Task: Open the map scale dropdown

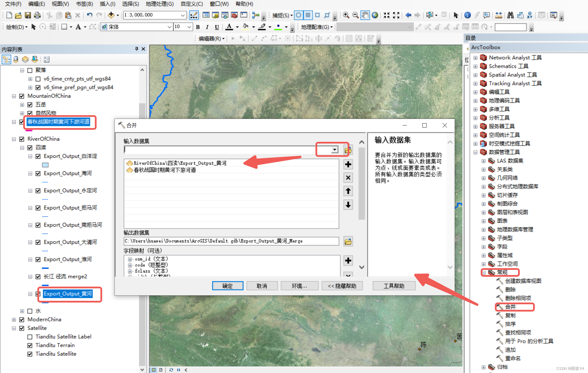Action: (x=182, y=15)
